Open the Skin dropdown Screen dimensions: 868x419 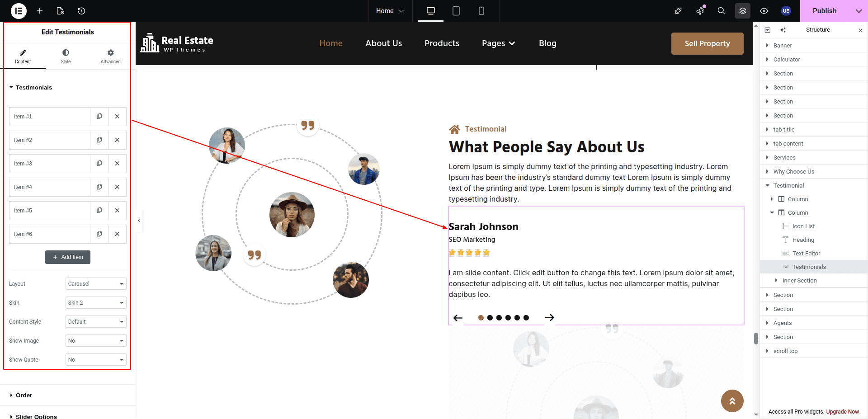tap(95, 303)
